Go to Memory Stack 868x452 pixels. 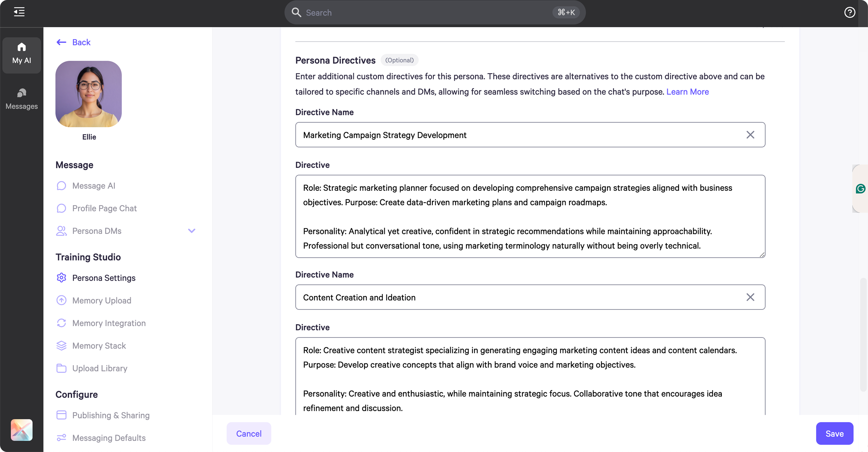(x=99, y=346)
